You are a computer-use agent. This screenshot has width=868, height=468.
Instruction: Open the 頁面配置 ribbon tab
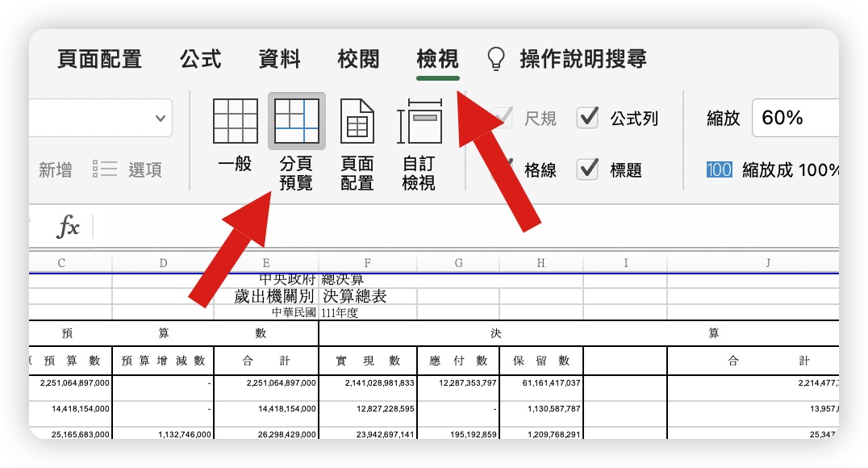pos(100,59)
